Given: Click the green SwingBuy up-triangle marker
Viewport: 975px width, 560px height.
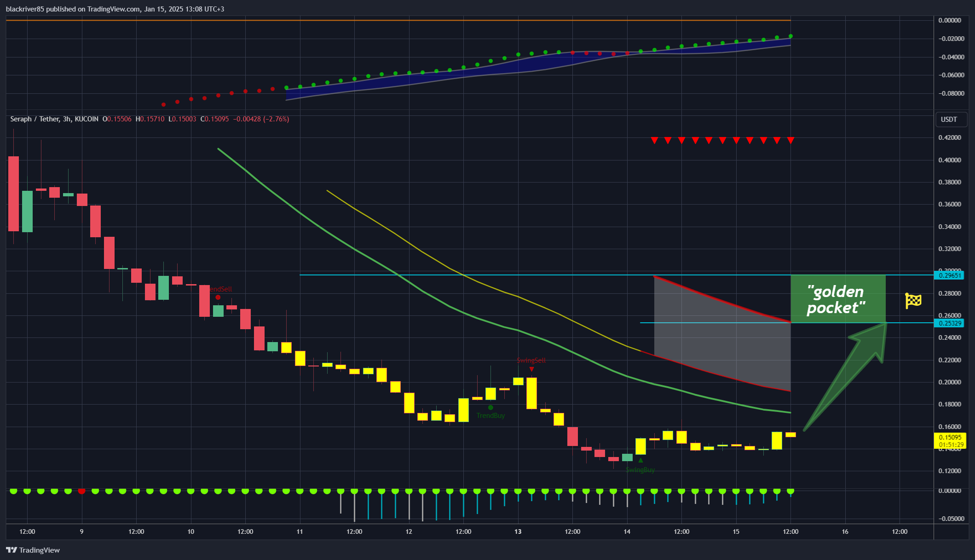Looking at the screenshot, I should (640, 460).
